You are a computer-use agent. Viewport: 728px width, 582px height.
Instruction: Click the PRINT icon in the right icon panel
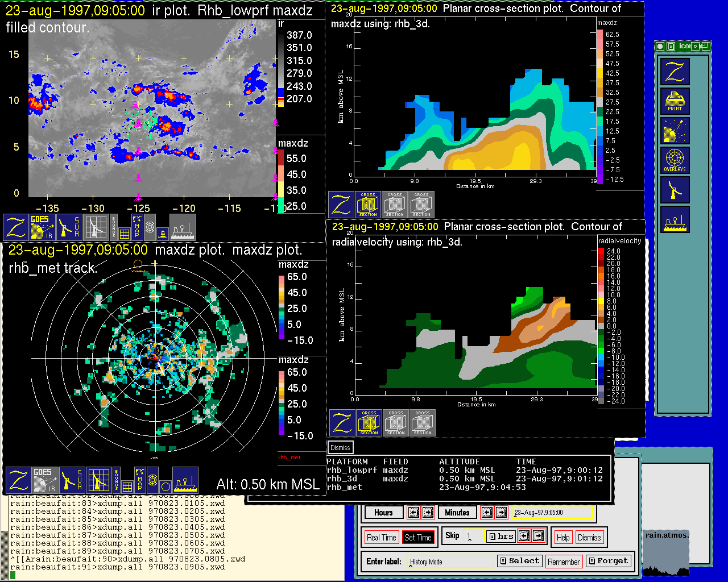coord(675,101)
